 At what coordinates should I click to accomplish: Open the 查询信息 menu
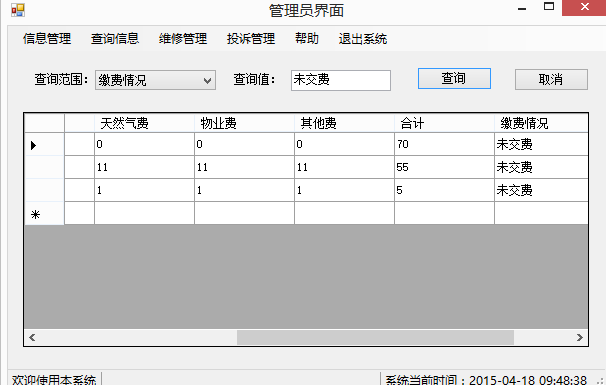115,39
